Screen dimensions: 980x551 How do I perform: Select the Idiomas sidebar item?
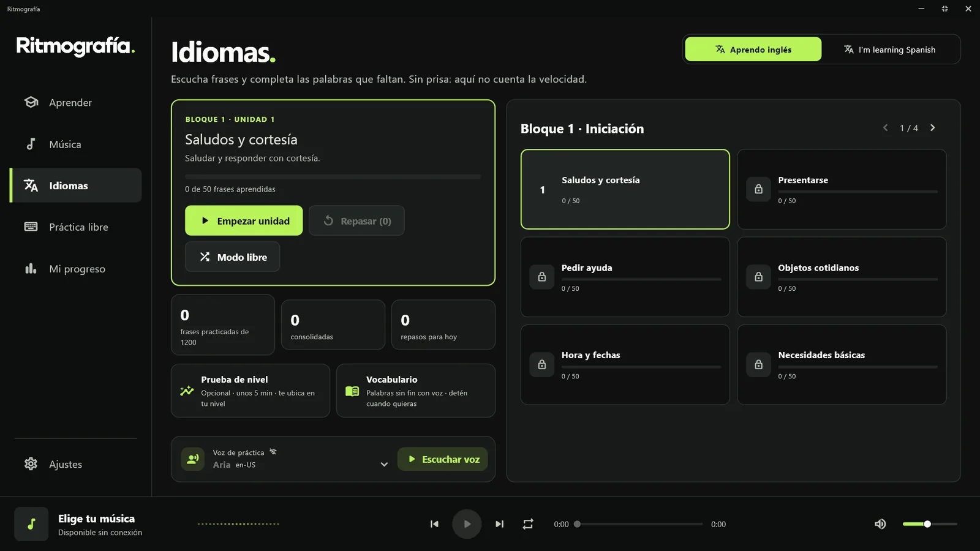pos(76,186)
